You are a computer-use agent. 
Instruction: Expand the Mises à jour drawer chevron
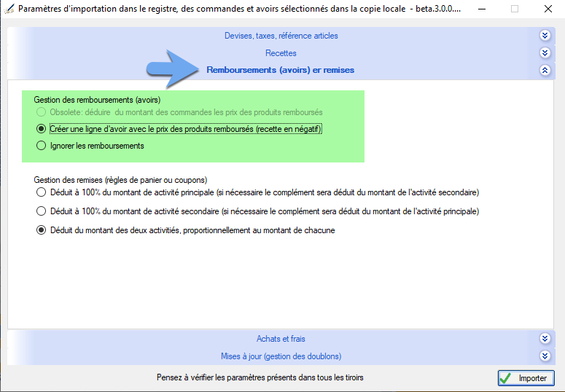click(545, 356)
